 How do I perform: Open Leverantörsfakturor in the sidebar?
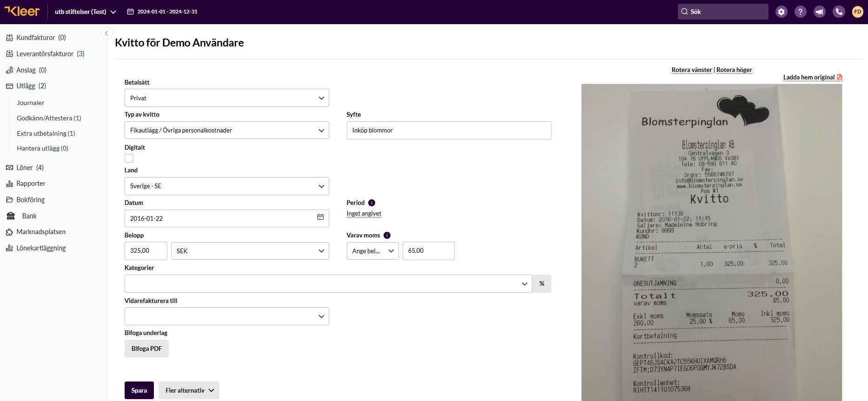click(x=45, y=54)
